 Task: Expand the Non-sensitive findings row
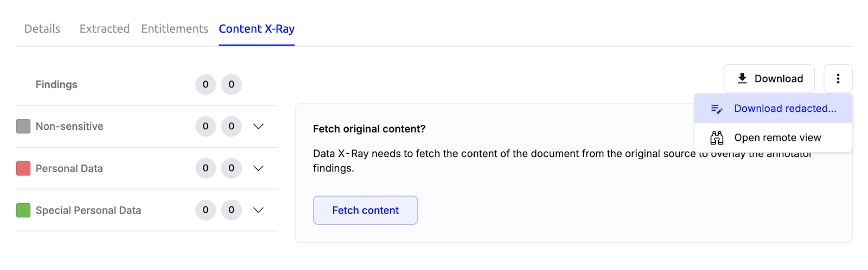click(x=258, y=127)
